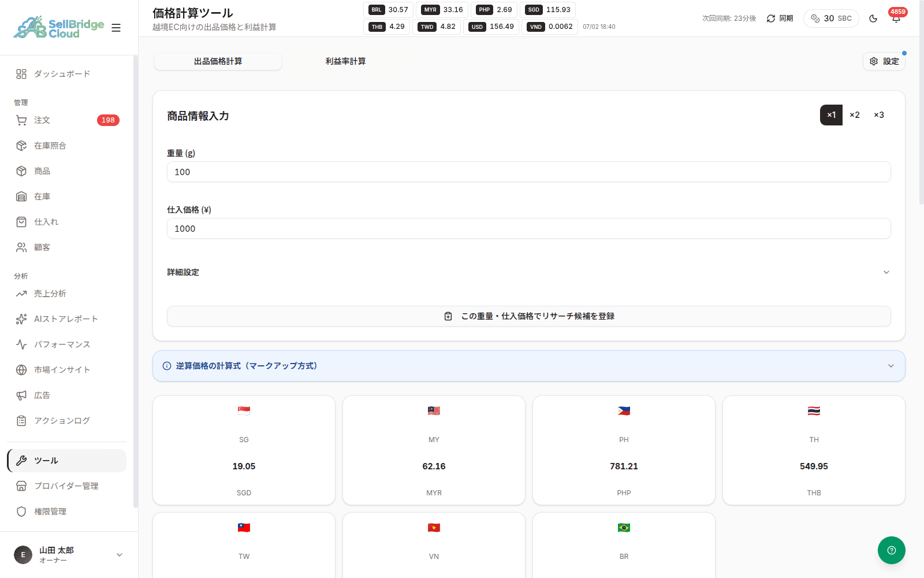Viewport: 924px width, 578px height.
Task: Open 在庫照合 inventory matching icon
Action: tap(21, 146)
